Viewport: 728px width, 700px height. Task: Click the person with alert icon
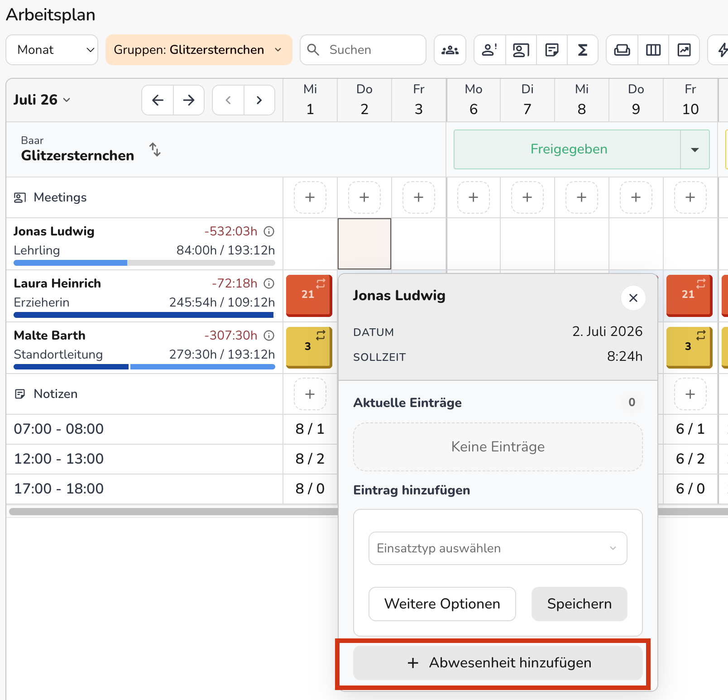click(490, 50)
